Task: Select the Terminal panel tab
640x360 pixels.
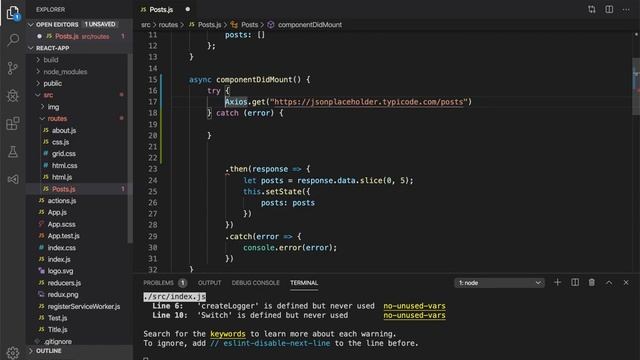Action: pos(304,282)
